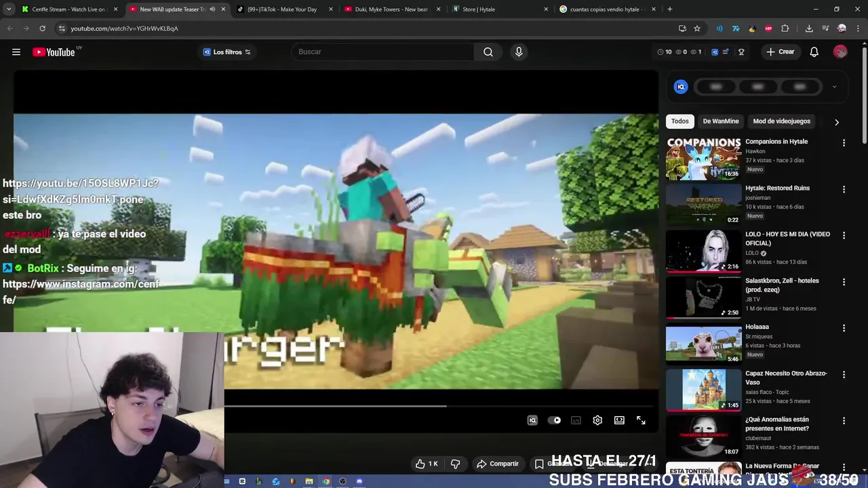Open options for Hytale: Restored Ruins video
Screen dimensions: 868x488
(844, 189)
